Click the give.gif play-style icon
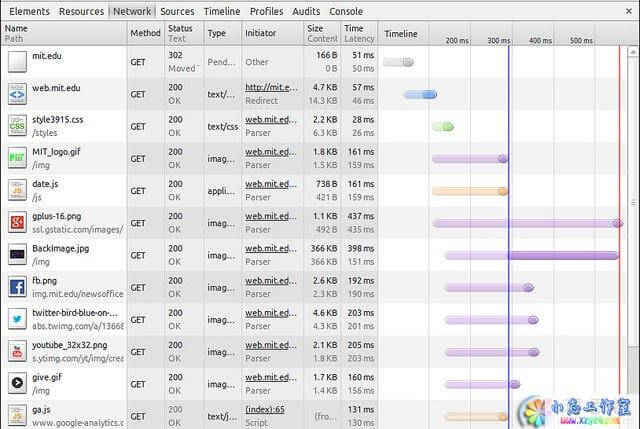 pyautogui.click(x=17, y=384)
